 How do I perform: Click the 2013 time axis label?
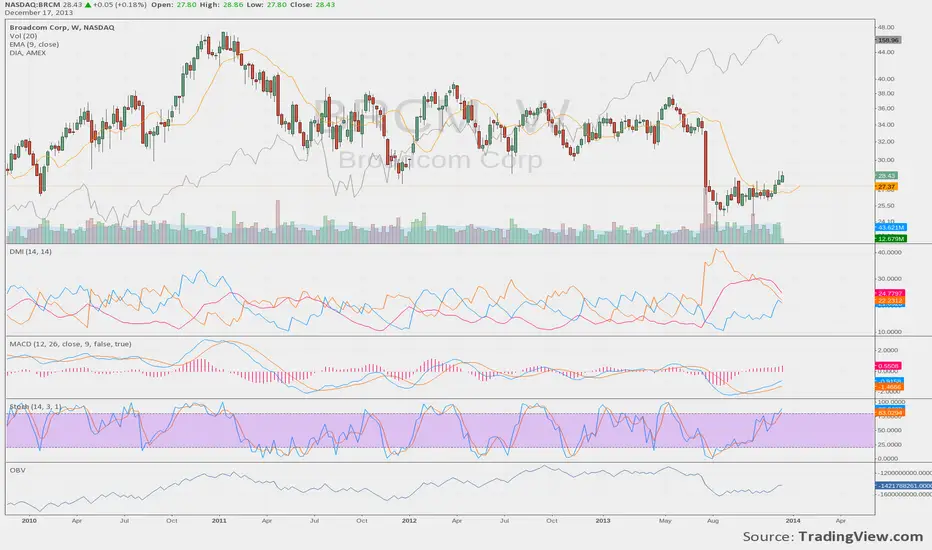coord(603,521)
